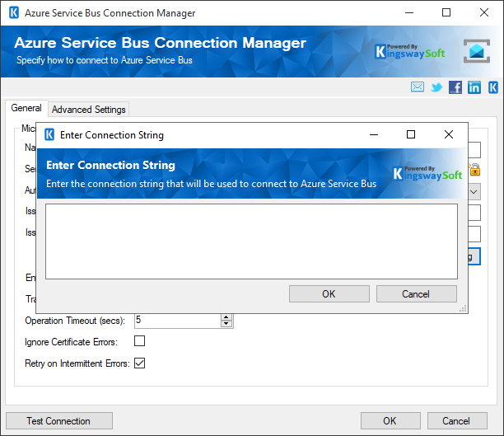The width and height of the screenshot is (504, 436).
Task: Switch to the Advanced Settings tab
Action: [x=89, y=110]
